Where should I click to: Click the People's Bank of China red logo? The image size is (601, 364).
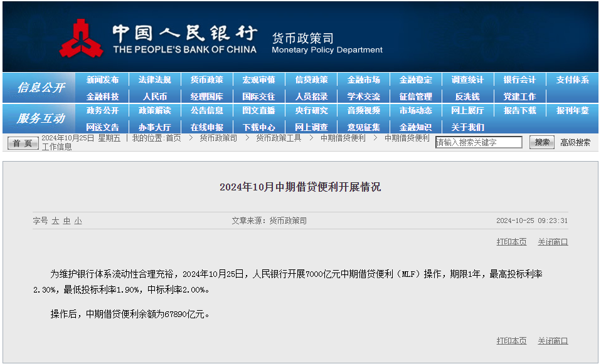click(x=82, y=39)
